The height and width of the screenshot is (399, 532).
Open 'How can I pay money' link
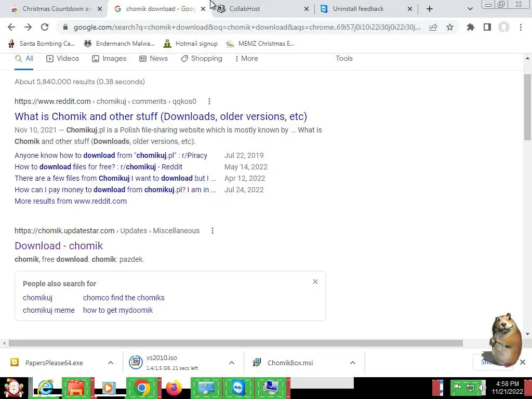115,190
